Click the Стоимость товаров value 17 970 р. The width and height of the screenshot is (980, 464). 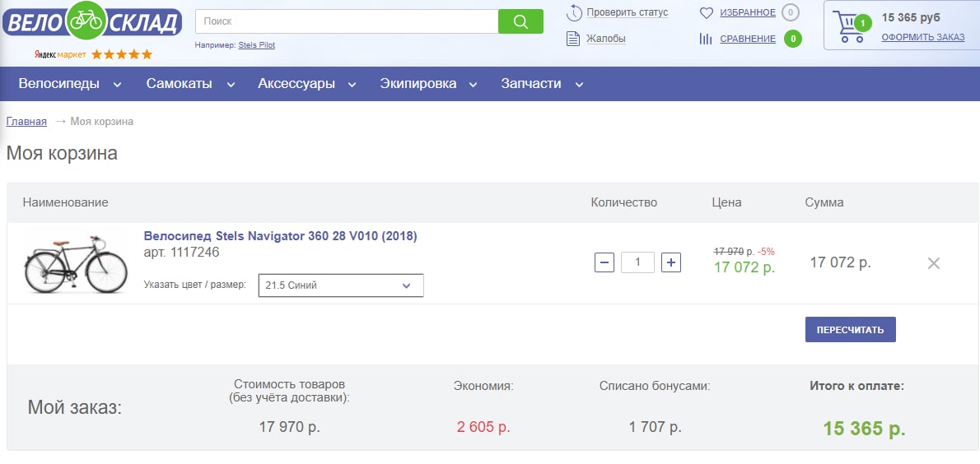(x=289, y=428)
